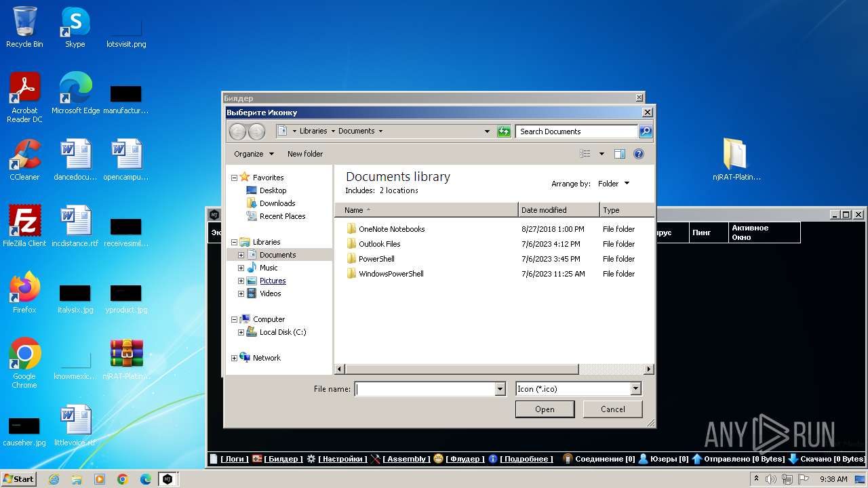Launch CCleaner desktop shortcut
Viewport: 868px width, 488px height.
point(24,160)
